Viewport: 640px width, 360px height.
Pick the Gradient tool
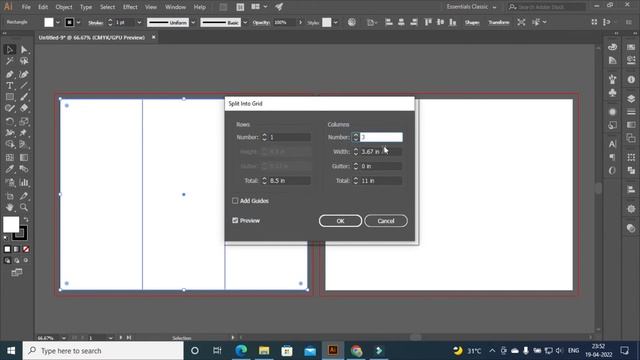(24, 157)
